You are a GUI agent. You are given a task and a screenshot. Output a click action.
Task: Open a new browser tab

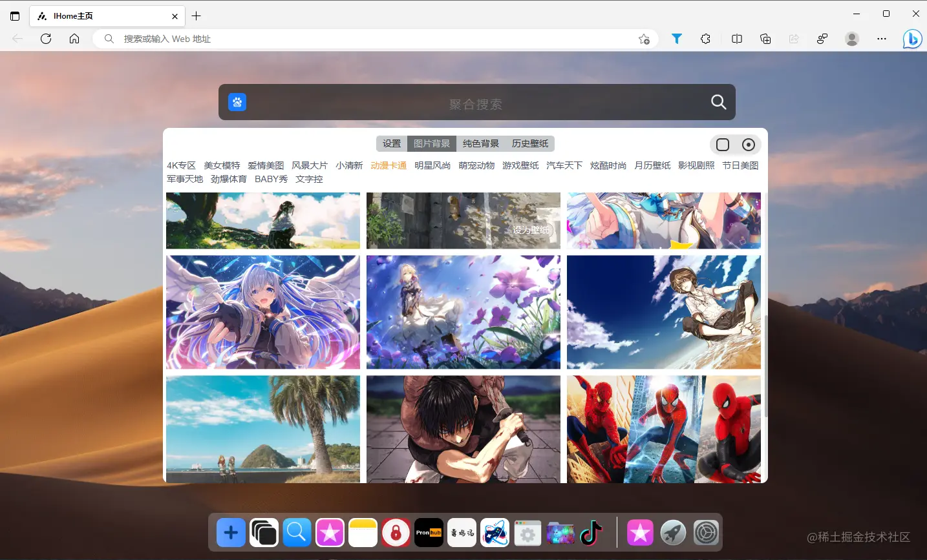pyautogui.click(x=197, y=16)
